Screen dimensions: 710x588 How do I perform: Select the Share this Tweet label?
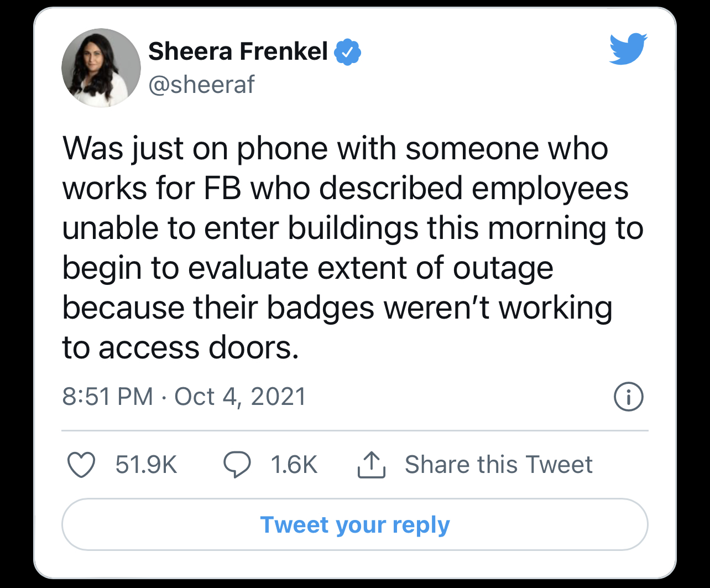[x=499, y=465]
